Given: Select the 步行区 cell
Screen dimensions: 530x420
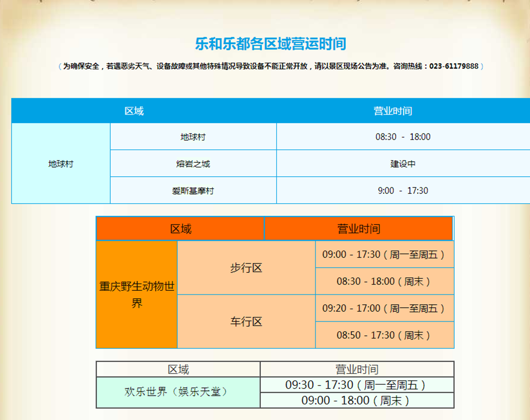Looking at the screenshot, I should tap(246, 268).
